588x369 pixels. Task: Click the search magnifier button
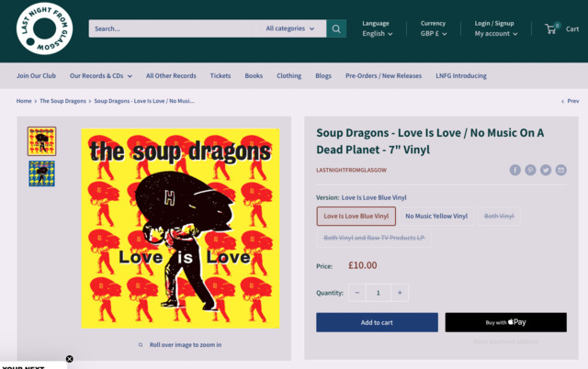pyautogui.click(x=336, y=28)
